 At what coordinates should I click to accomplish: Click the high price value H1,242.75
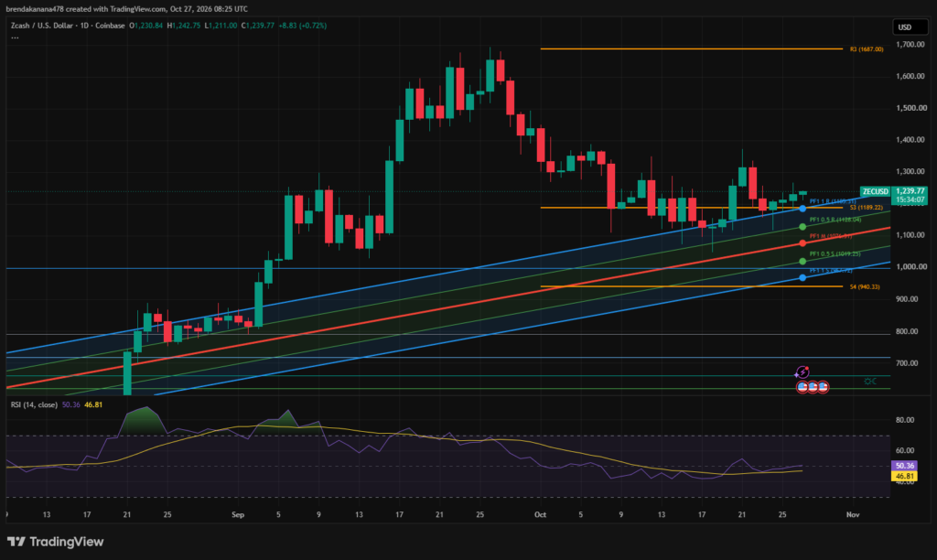184,26
